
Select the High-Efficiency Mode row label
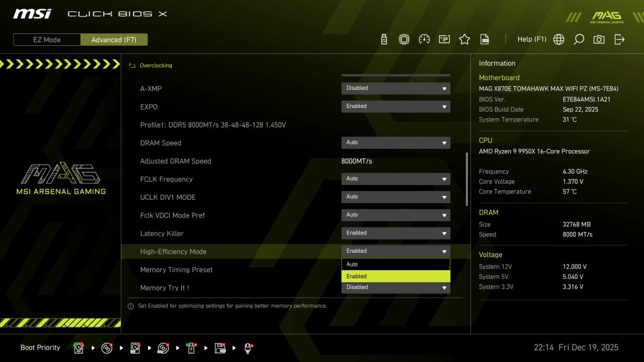(x=173, y=251)
